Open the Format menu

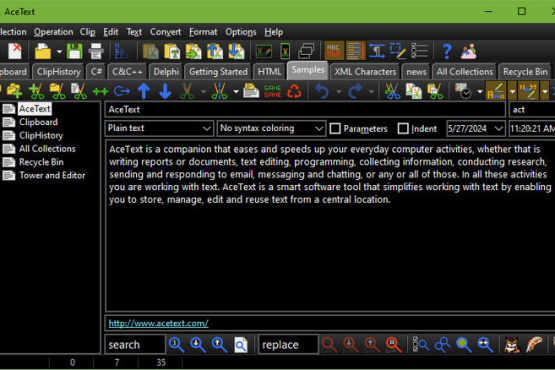[203, 32]
